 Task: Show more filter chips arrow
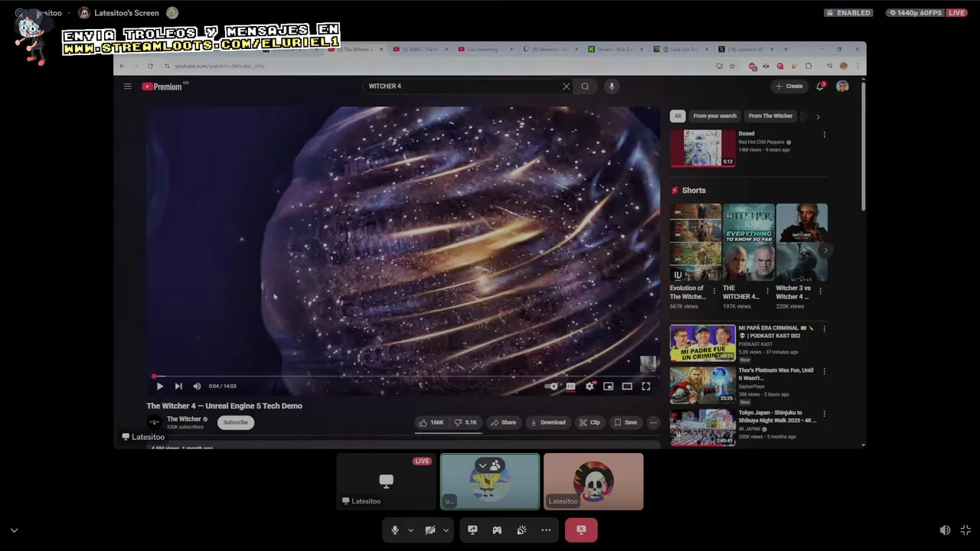pos(818,116)
